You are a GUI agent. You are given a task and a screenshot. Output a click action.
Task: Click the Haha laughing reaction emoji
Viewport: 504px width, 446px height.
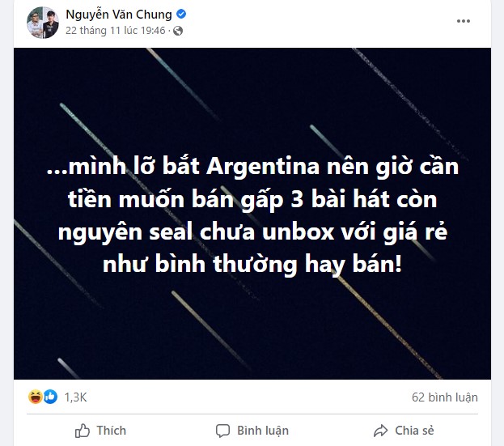click(x=35, y=397)
